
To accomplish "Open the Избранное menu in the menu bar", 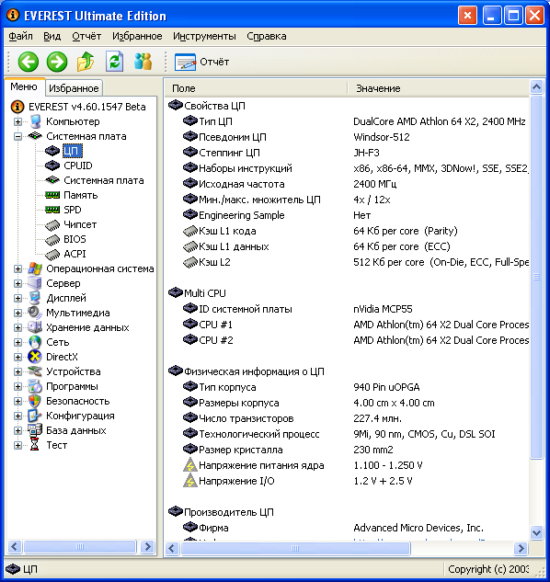I will tap(137, 36).
